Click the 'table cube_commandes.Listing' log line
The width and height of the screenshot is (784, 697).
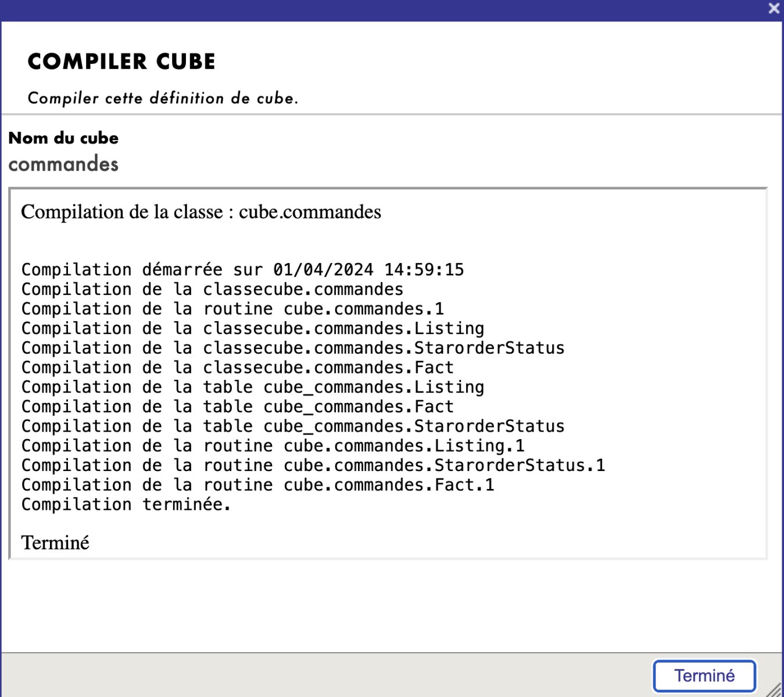(252, 387)
